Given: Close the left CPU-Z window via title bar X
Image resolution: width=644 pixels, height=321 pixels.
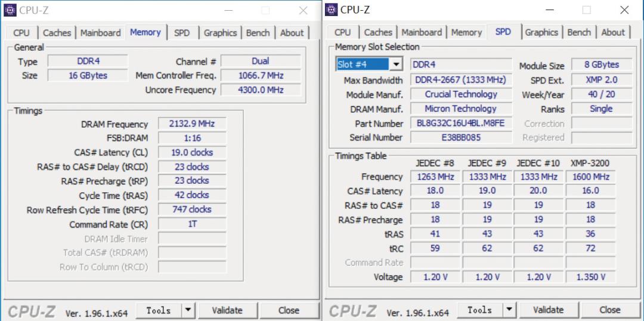Looking at the screenshot, I should click(303, 10).
